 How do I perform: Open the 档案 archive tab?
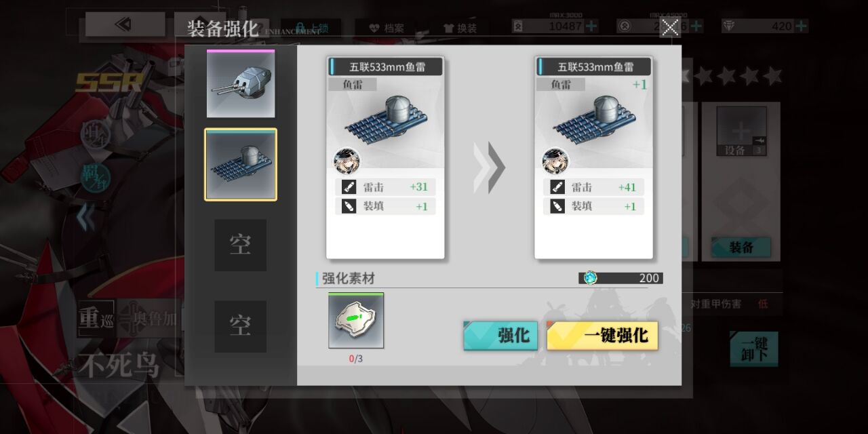387,28
